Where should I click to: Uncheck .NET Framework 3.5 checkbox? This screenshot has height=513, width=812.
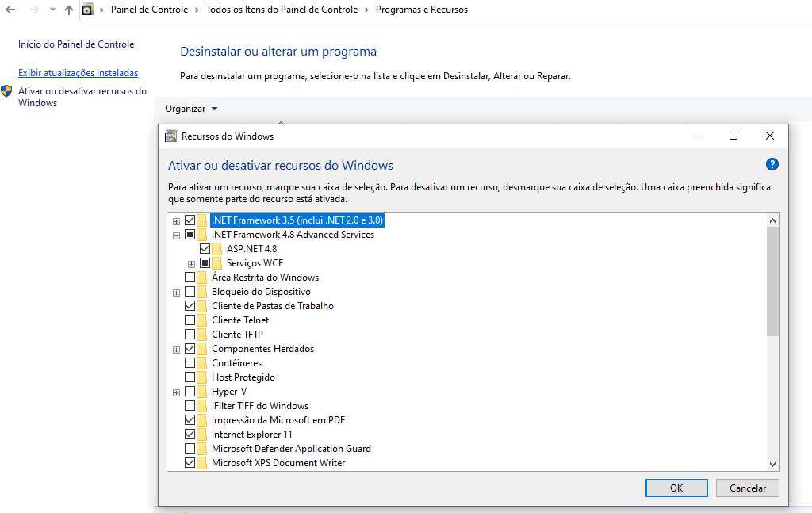[x=190, y=220]
